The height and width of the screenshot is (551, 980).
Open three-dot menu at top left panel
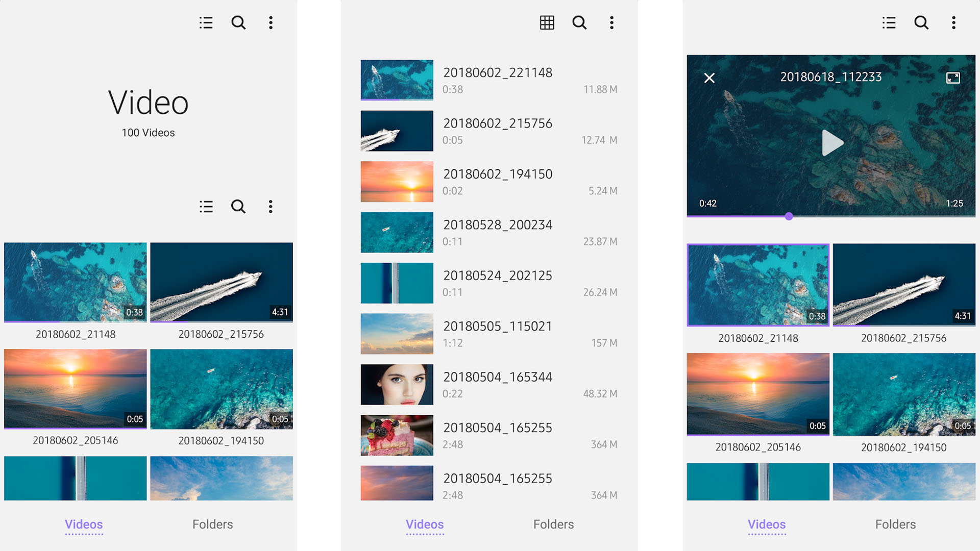pos(271,22)
